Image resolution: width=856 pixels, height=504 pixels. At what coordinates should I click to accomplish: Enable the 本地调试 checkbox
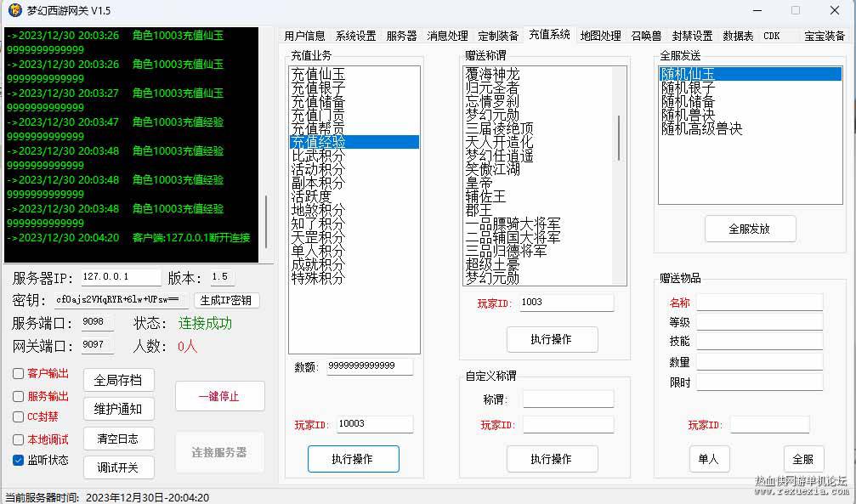(18, 439)
